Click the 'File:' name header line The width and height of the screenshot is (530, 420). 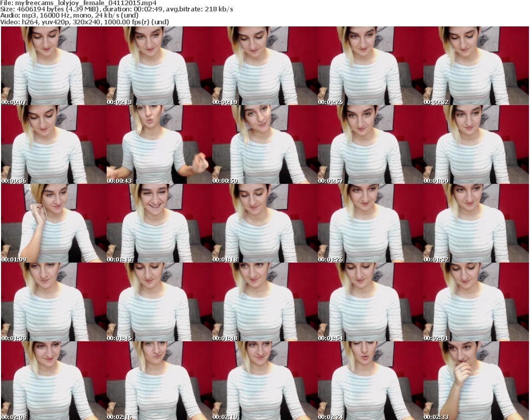pos(79,3)
